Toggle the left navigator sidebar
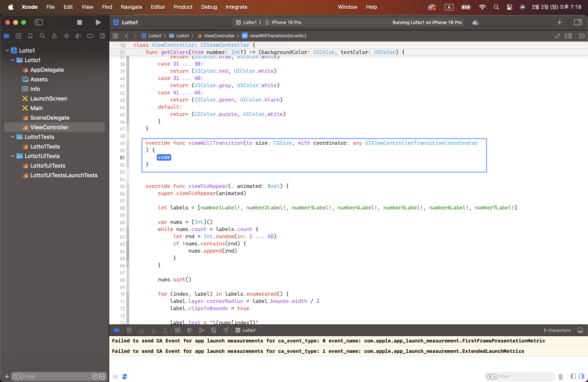 click(x=39, y=22)
